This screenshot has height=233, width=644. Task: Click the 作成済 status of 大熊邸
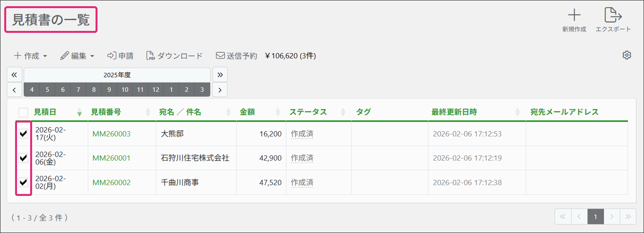coord(302,134)
